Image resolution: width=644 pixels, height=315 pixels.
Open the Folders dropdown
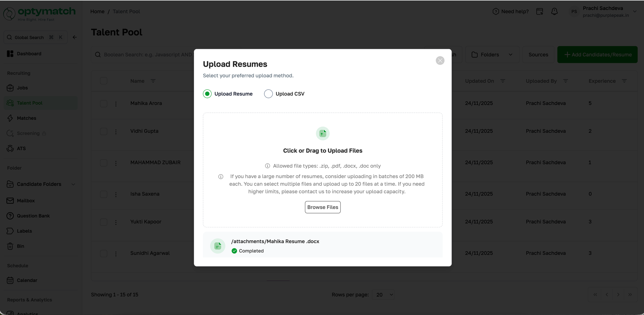492,55
